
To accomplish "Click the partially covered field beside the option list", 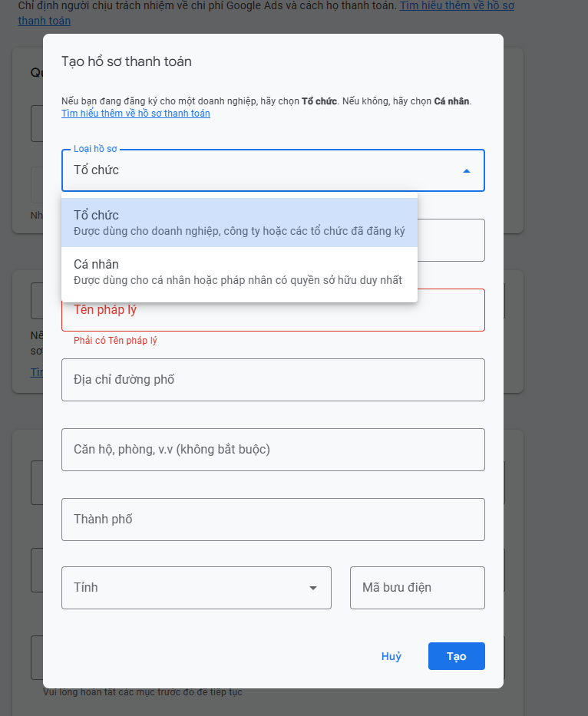I will tap(451, 240).
